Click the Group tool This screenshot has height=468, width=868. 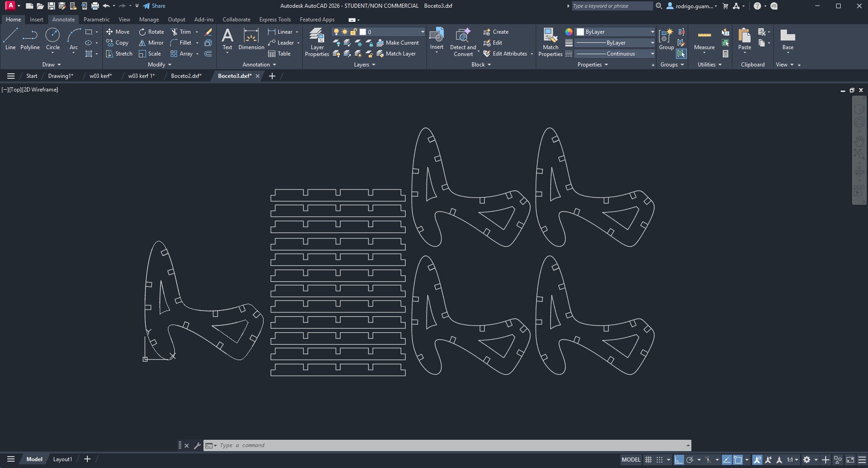pos(666,39)
